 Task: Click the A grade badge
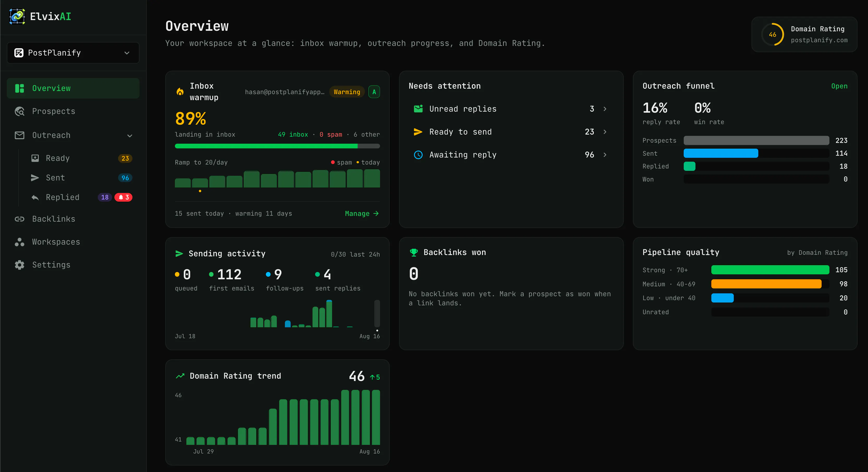coord(374,92)
